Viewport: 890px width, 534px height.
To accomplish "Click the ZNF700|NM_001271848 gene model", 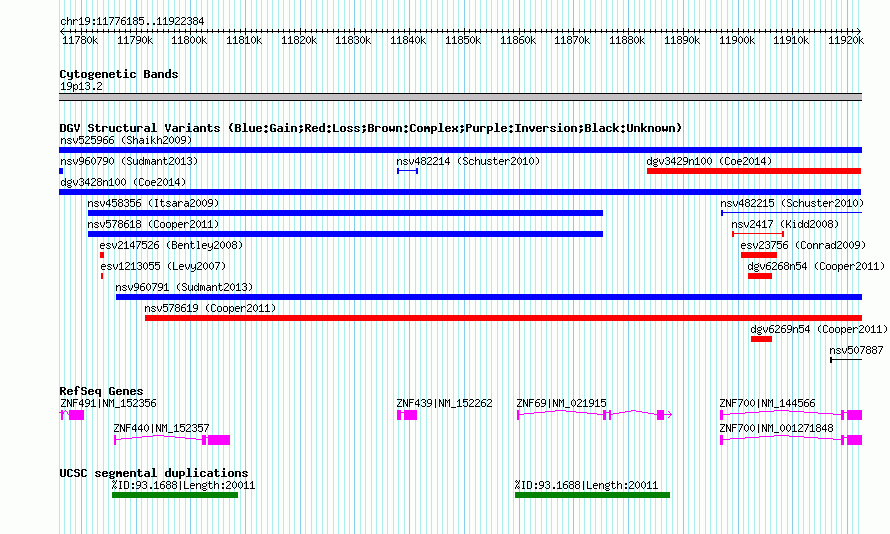I will click(791, 440).
